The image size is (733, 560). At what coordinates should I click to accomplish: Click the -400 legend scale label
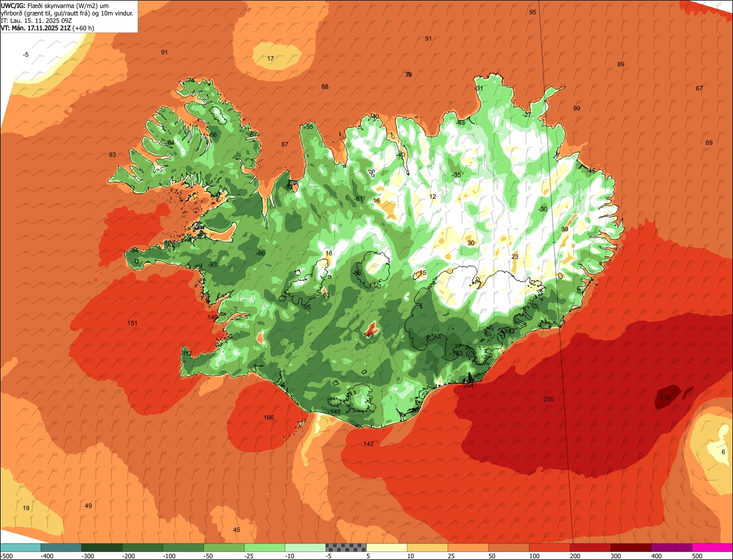48,556
